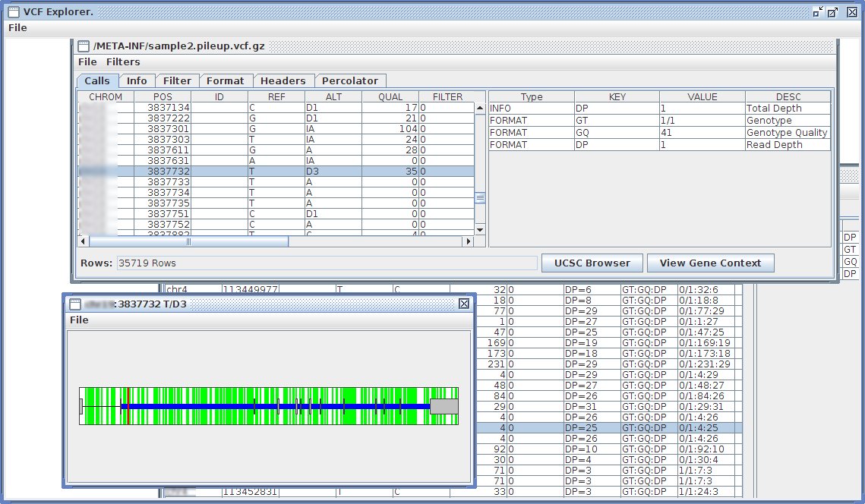The image size is (865, 504).
Task: Click the QUAL column header
Action: 390,96
